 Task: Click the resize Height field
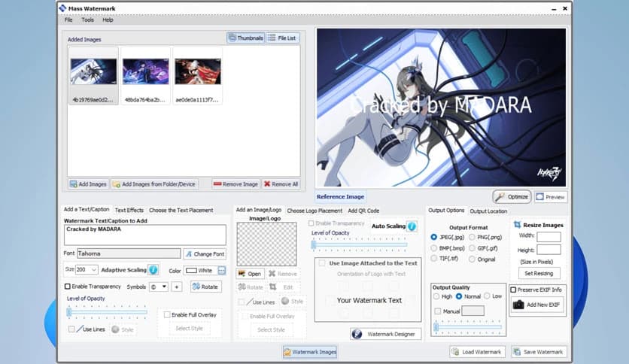coord(548,250)
